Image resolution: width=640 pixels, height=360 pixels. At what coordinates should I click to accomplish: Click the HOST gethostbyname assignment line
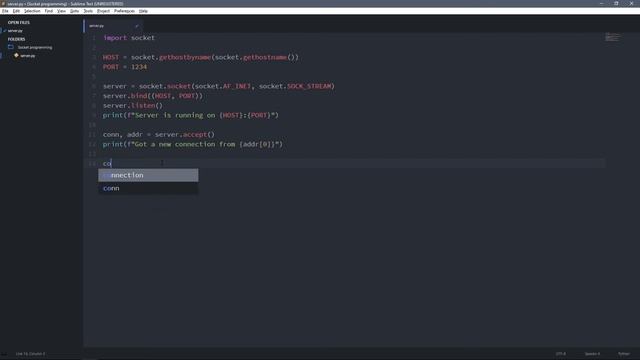200,57
